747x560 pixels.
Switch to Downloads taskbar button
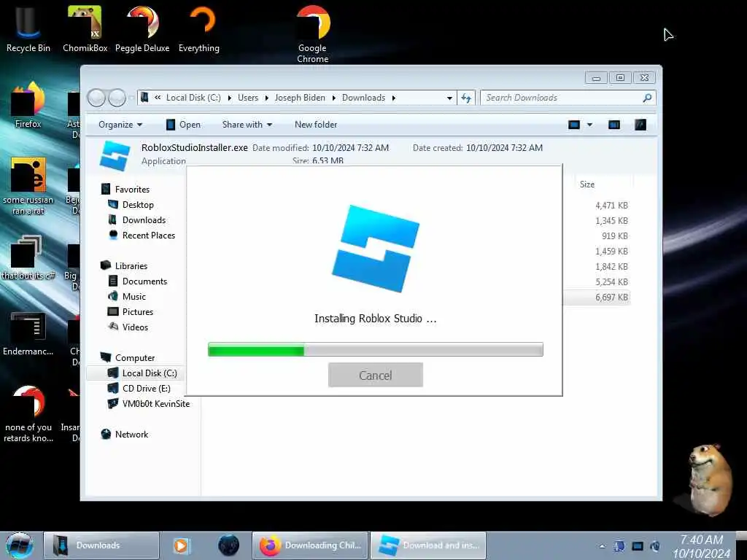click(x=101, y=545)
